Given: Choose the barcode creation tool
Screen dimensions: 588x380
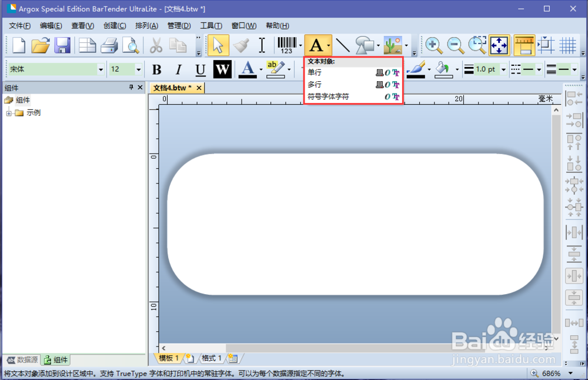Looking at the screenshot, I should (287, 45).
